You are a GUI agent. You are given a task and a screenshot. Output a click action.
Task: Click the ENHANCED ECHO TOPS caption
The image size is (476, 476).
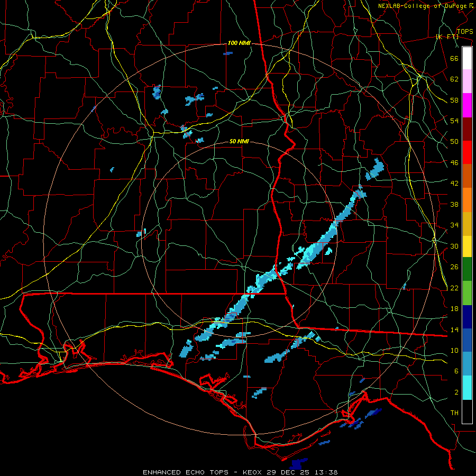(186, 472)
